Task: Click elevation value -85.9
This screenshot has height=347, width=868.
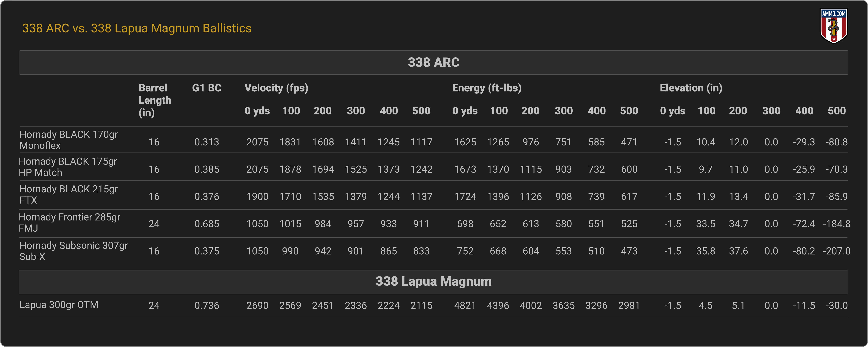Action: (837, 197)
